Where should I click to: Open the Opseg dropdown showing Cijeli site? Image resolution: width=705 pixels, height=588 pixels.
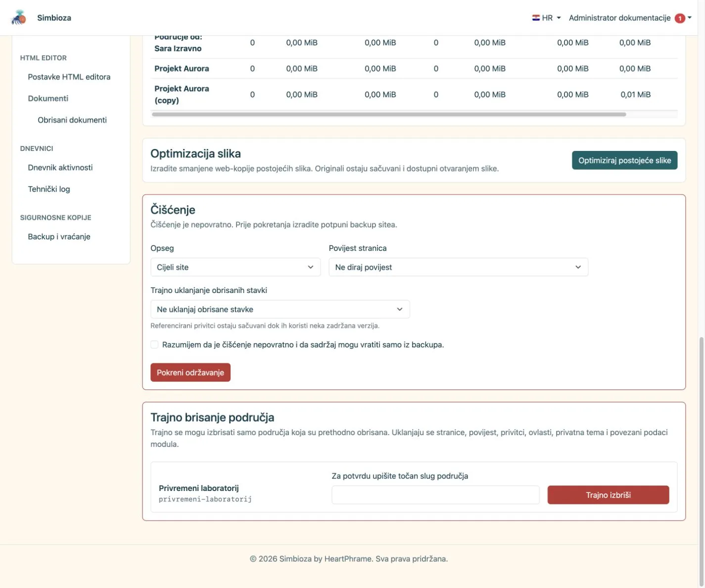235,267
